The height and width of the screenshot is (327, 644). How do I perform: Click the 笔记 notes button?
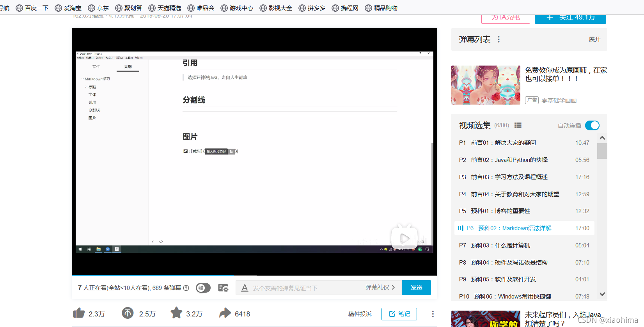399,314
